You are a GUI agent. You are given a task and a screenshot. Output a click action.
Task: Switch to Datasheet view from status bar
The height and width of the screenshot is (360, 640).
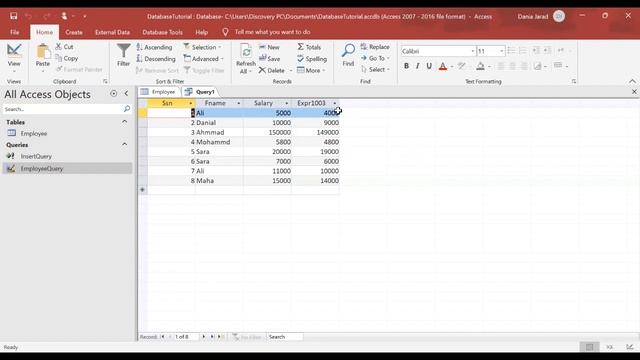coord(589,347)
